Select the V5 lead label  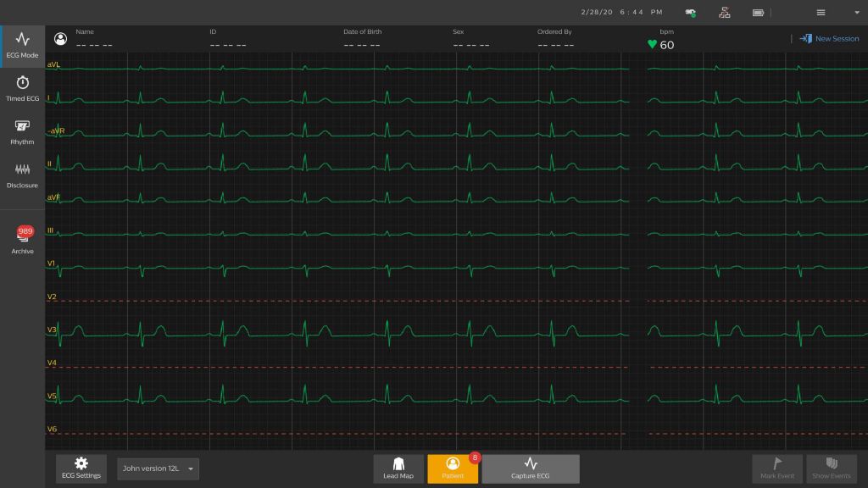click(x=52, y=396)
